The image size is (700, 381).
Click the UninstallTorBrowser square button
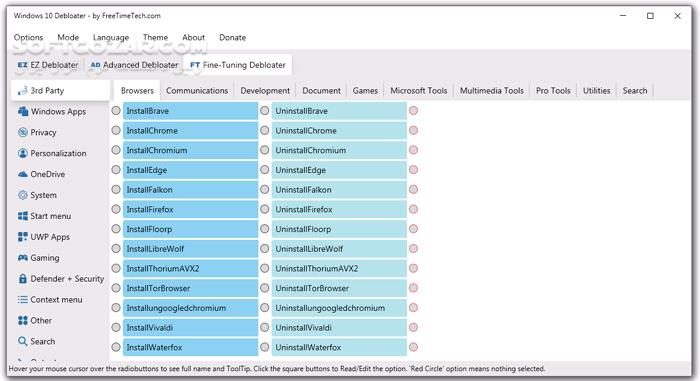pyautogui.click(x=339, y=288)
